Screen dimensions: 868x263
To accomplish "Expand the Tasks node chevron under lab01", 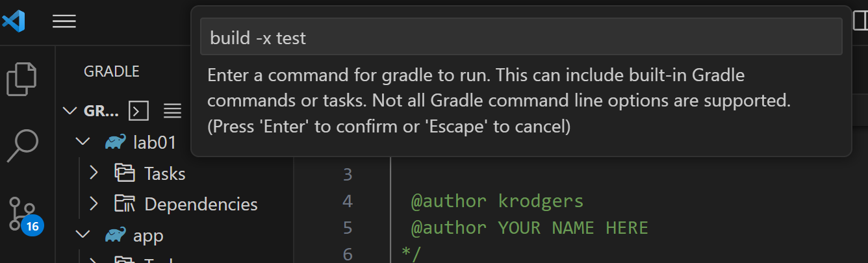I will pyautogui.click(x=94, y=173).
